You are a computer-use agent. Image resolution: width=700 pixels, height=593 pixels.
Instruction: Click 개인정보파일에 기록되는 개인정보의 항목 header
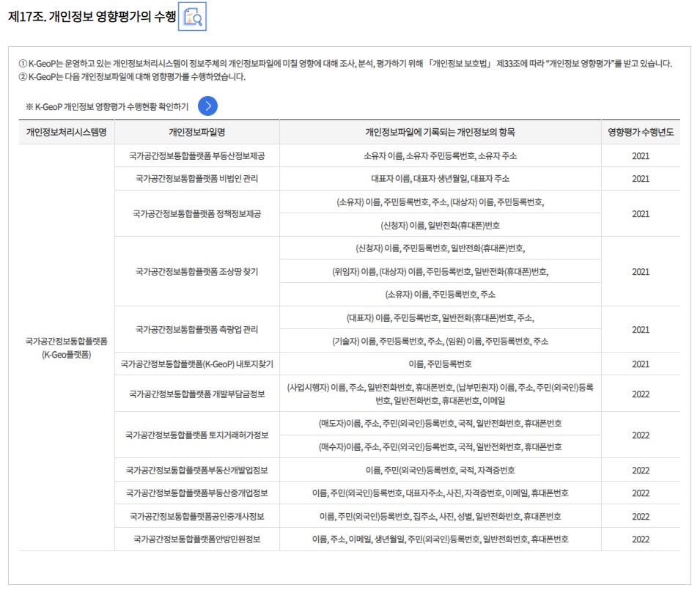pos(440,132)
